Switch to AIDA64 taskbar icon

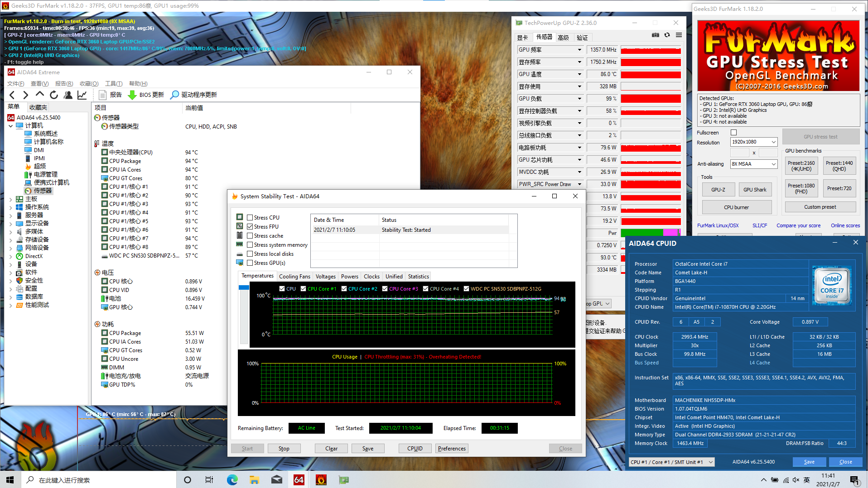pos(299,480)
